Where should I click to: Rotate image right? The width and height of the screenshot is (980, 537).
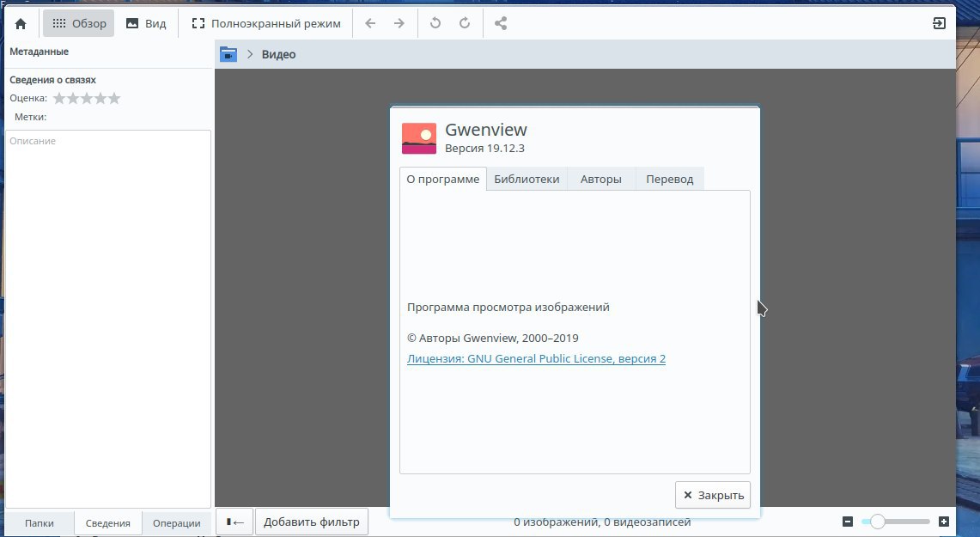pos(465,24)
